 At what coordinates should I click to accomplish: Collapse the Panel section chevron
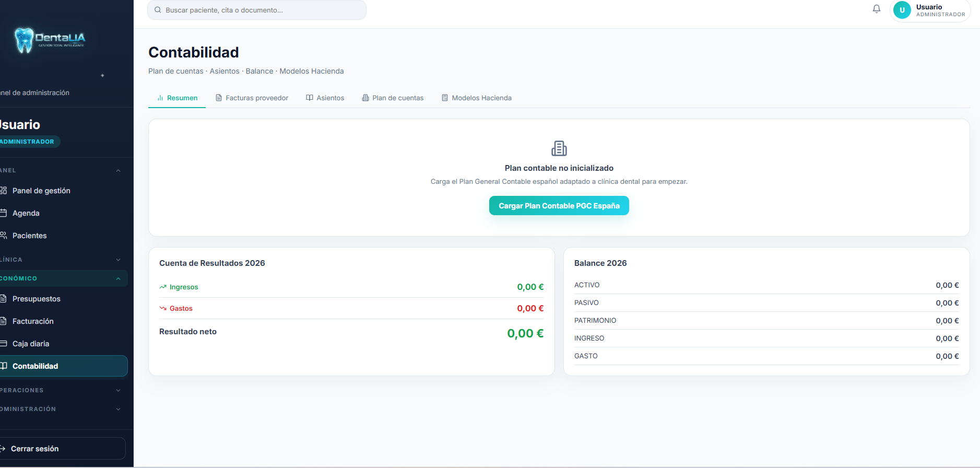click(118, 170)
